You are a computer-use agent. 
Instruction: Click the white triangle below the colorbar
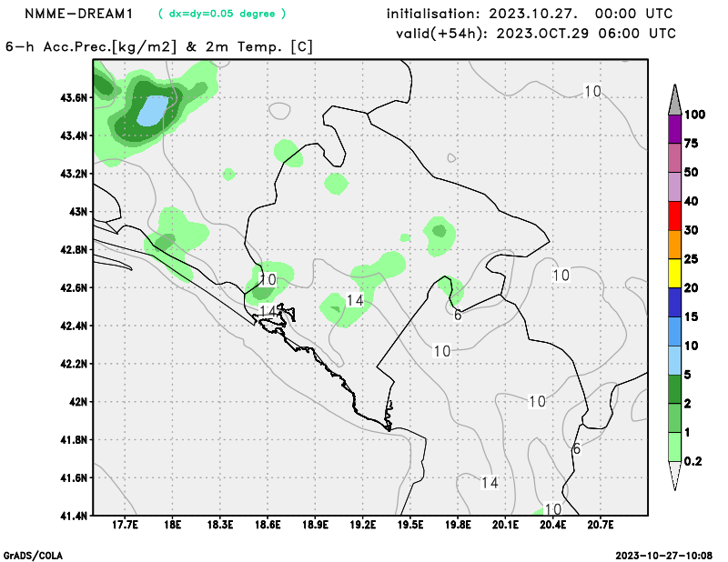click(x=674, y=476)
